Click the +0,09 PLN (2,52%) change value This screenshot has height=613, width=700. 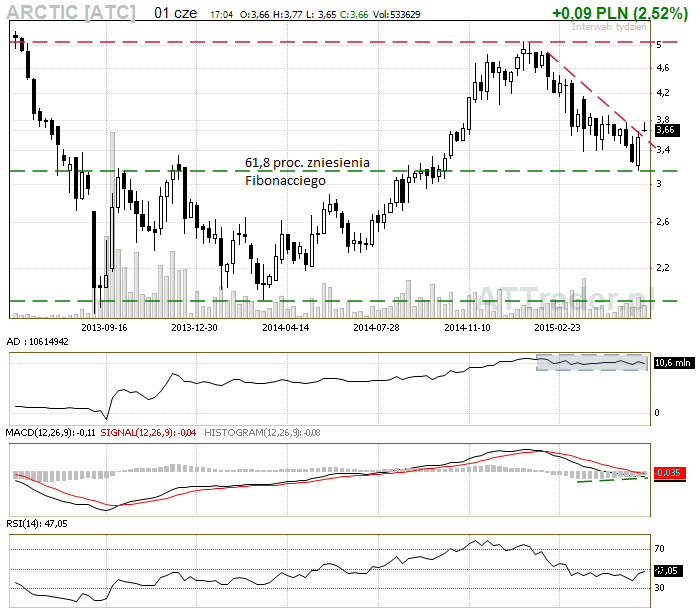click(620, 13)
